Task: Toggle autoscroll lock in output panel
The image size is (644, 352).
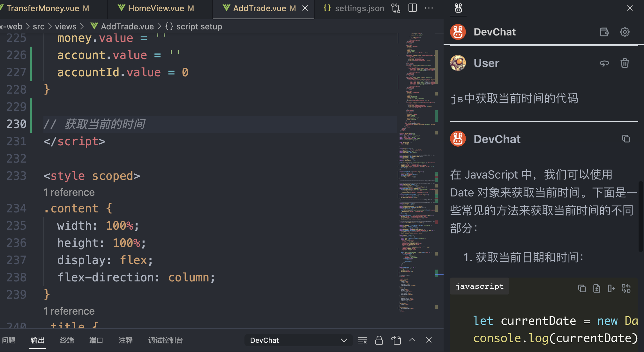Action: [379, 340]
